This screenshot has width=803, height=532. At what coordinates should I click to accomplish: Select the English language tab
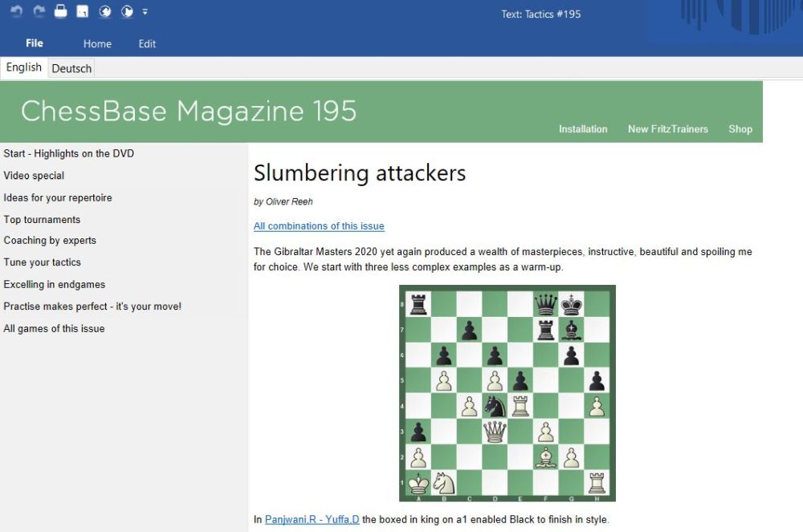point(24,67)
